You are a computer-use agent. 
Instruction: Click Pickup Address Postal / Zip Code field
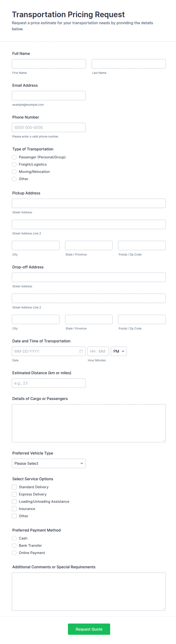pos(142,245)
